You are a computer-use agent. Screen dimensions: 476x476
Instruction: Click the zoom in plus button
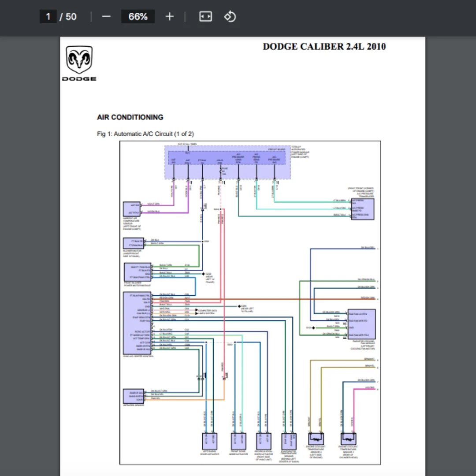click(170, 17)
